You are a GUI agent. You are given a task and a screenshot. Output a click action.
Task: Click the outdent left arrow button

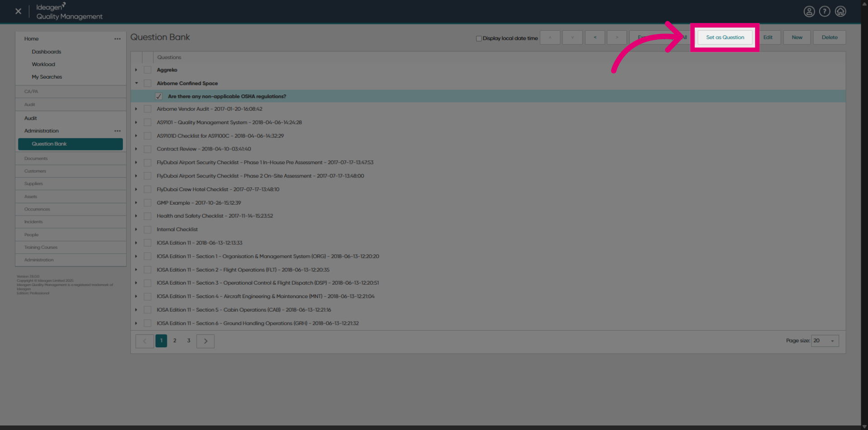coord(594,37)
